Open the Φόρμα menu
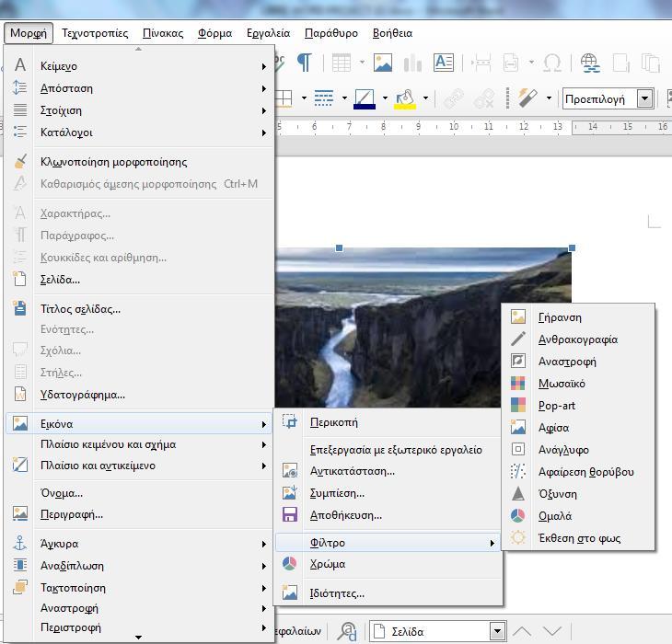 [214, 33]
